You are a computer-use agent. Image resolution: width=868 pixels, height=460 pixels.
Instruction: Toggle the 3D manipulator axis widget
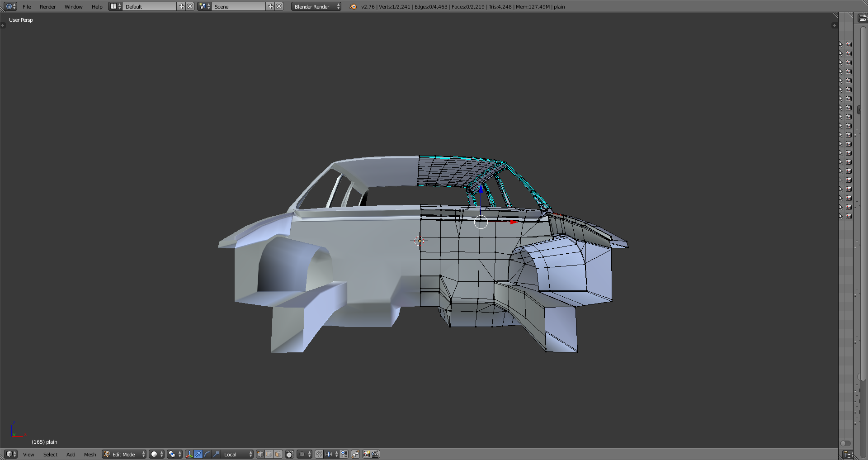(x=189, y=454)
